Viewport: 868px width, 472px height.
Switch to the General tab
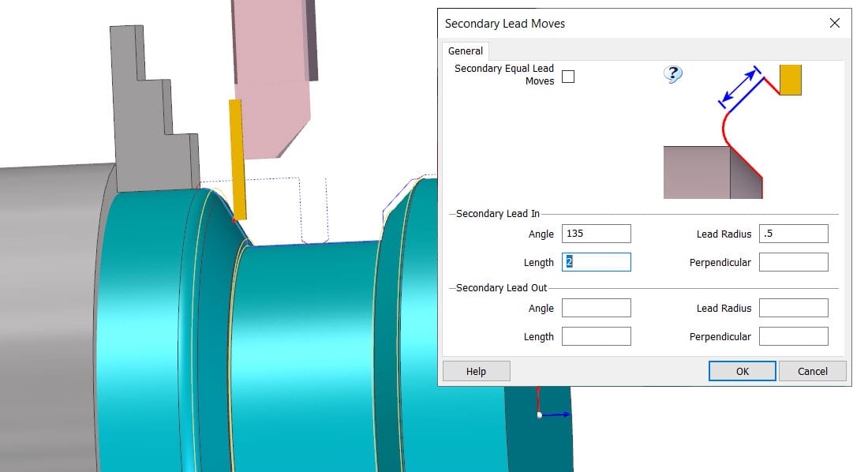[466, 51]
